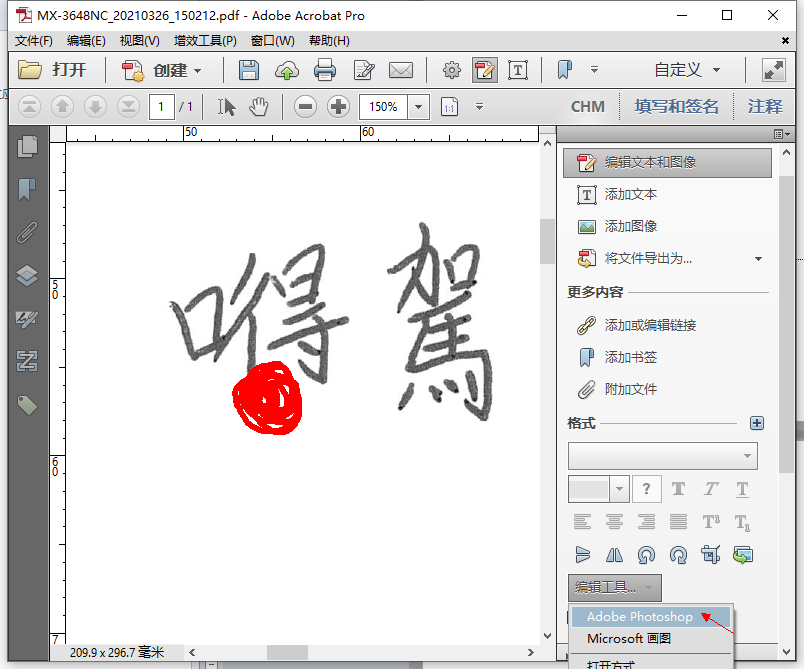This screenshot has width=804, height=669.
Task: Select Adobe Photoshop from the edit tool menu
Action: tap(651, 617)
